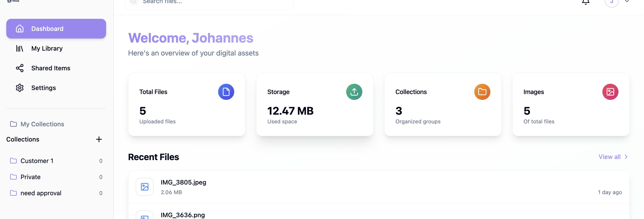Screen dimensions: 644x219
Task: Add a new collection with the plus icon
Action: click(99, 139)
